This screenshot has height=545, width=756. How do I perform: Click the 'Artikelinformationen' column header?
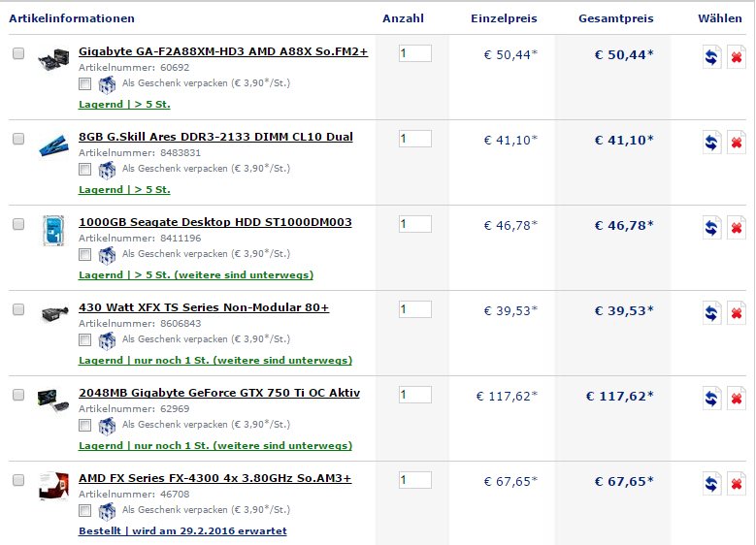point(72,18)
